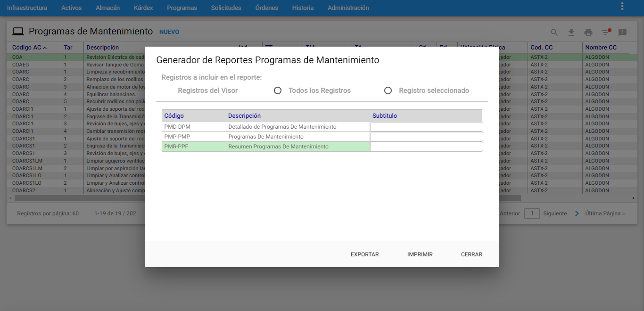Click the horizontal scrollbar of the table

click(x=267, y=198)
